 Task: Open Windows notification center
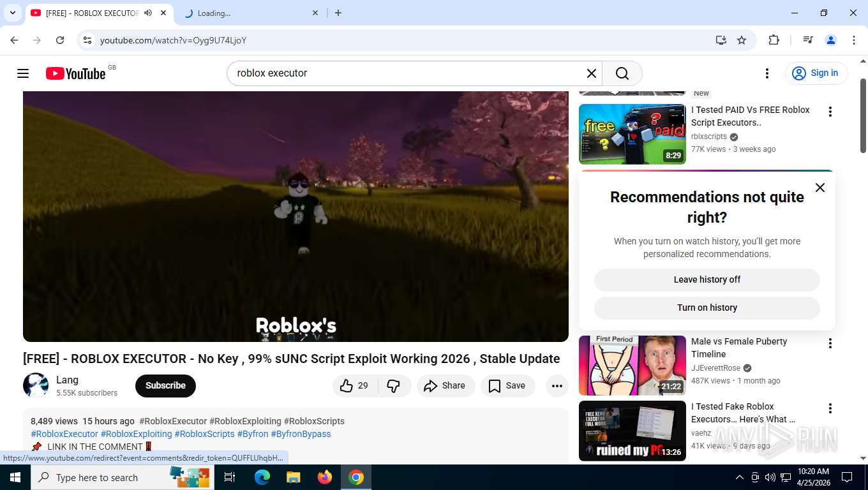847,477
